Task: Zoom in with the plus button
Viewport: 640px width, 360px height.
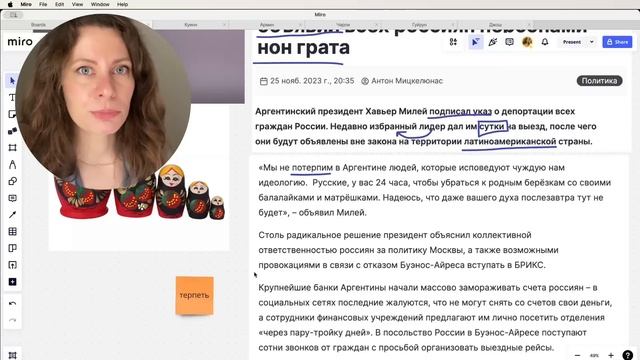Action: (x=611, y=356)
